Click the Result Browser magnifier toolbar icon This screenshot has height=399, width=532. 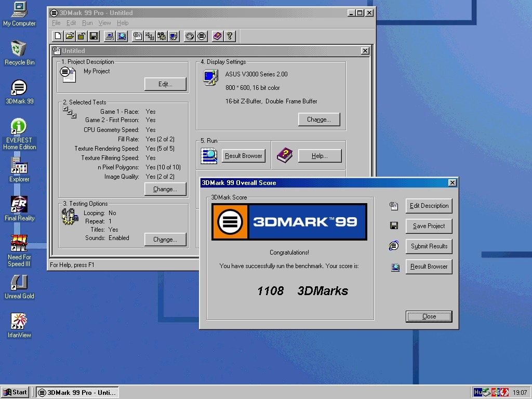point(122,36)
